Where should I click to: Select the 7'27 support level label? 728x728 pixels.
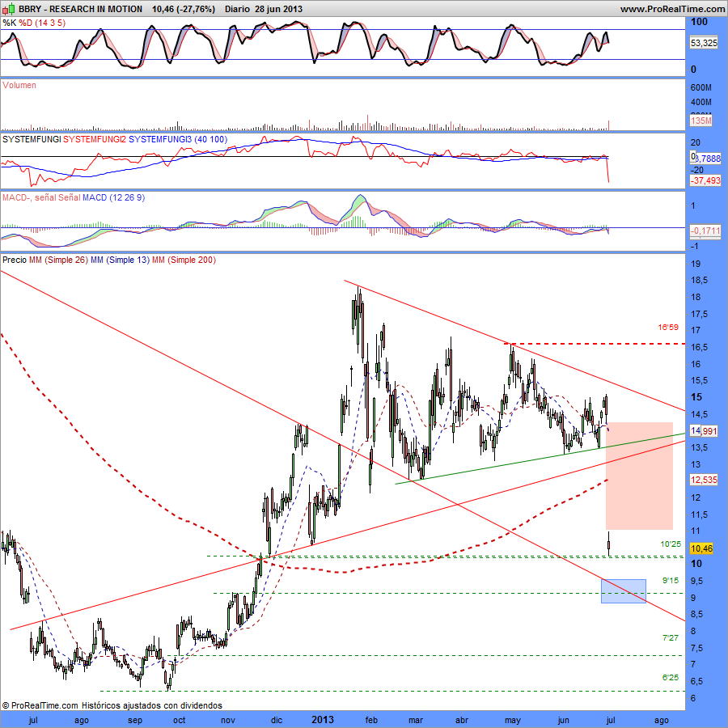(671, 638)
